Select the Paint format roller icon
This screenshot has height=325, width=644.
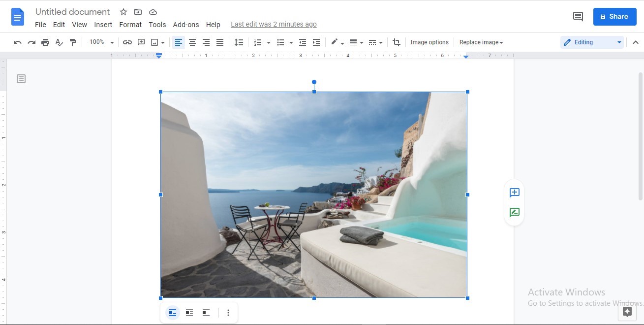tap(73, 42)
